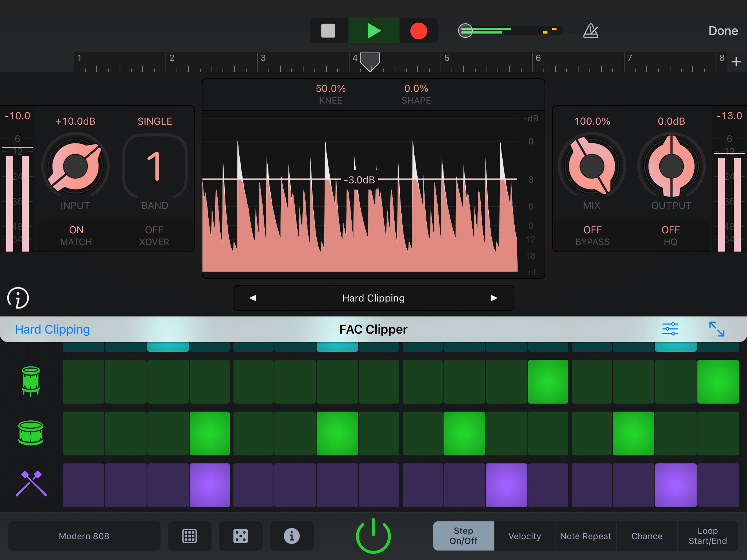The width and height of the screenshot is (747, 560).
Task: Select the green tall drum row icon
Action: point(31,381)
